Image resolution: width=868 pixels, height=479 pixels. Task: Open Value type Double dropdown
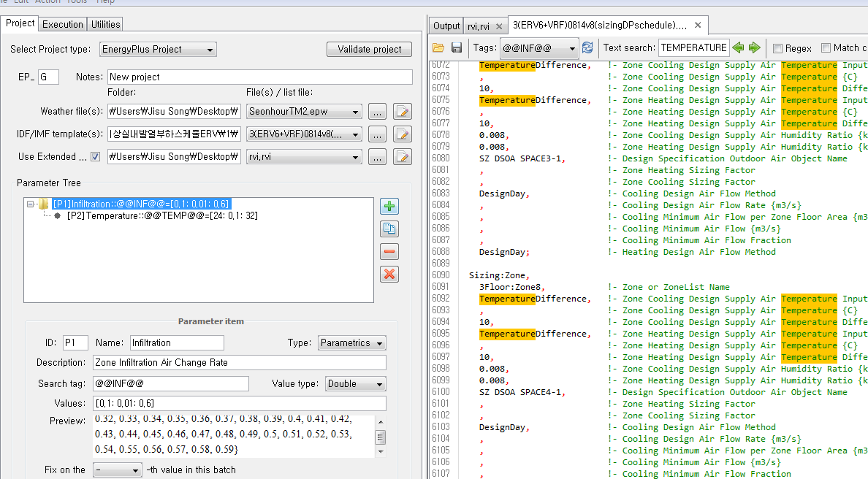356,384
